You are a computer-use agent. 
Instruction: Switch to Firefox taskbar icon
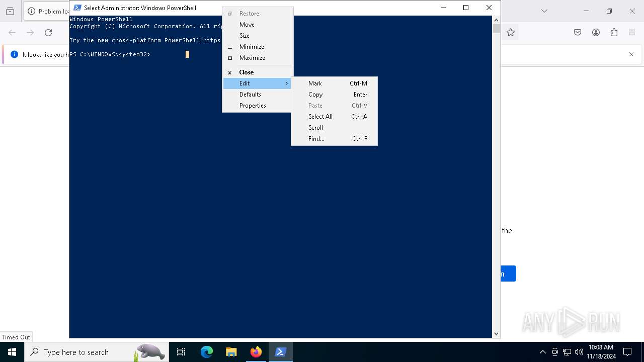point(256,352)
